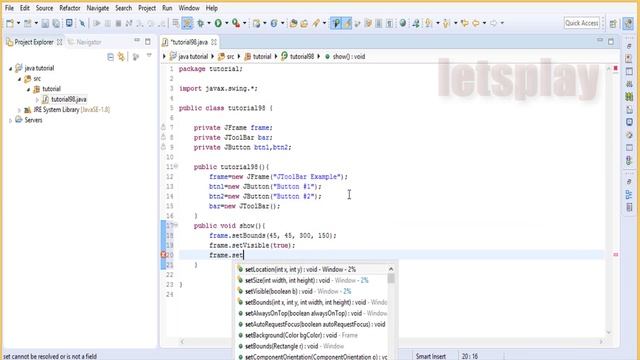
Task: Expand the JRE System Library node
Action: point(19,110)
